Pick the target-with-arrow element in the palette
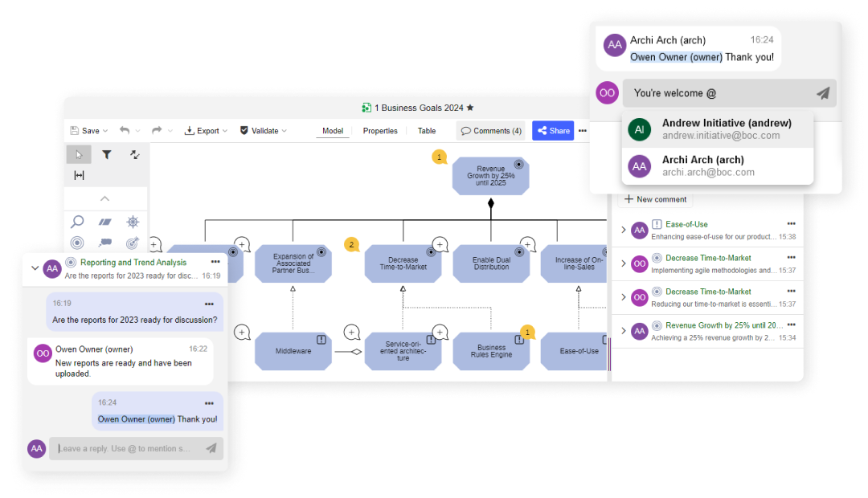 (133, 243)
